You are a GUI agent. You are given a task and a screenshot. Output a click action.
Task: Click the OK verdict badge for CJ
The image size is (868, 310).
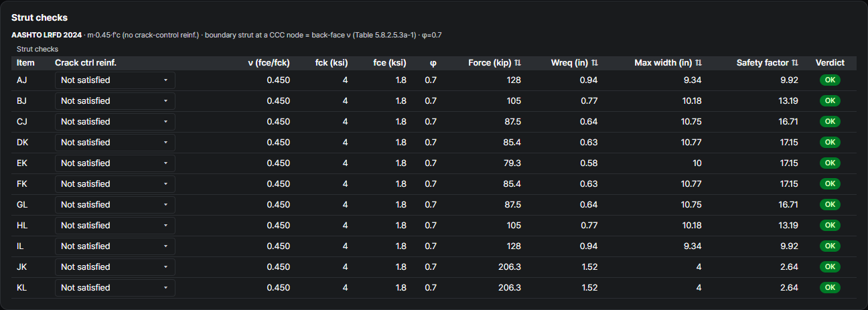tap(830, 122)
